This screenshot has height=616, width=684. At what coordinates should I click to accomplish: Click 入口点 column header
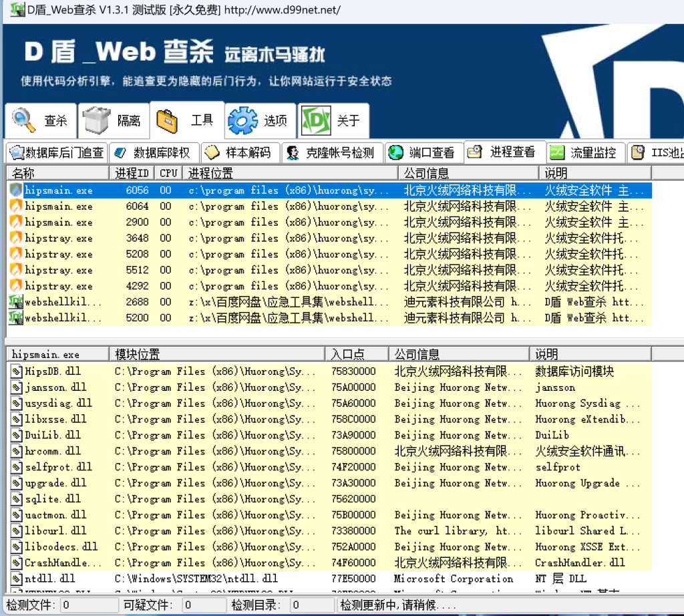point(357,354)
